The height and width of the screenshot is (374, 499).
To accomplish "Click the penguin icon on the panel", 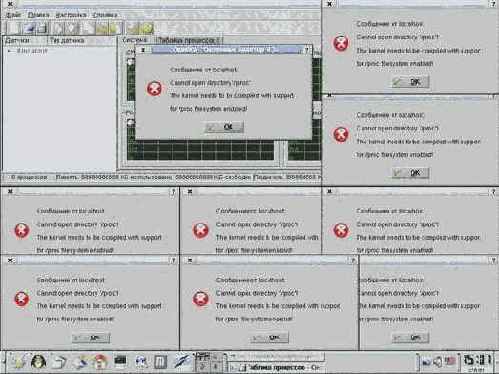I will [39, 361].
